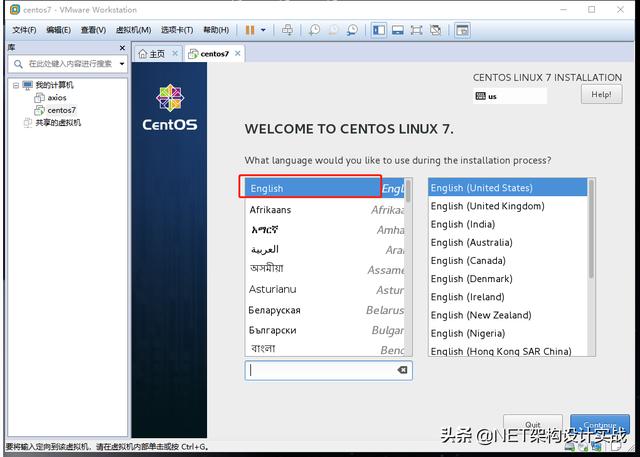The image size is (640, 457).
Task: Open the 虚拟机(M) menu
Action: click(x=133, y=30)
